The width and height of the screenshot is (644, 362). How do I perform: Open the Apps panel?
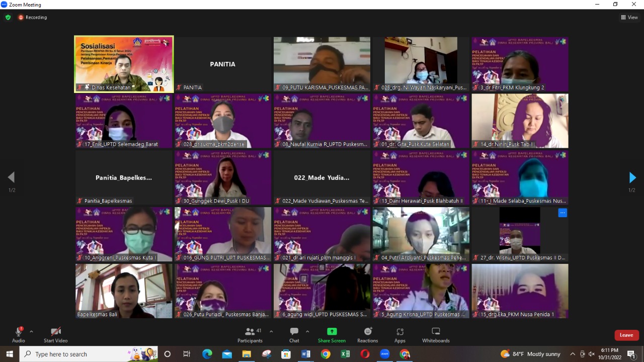pyautogui.click(x=400, y=335)
